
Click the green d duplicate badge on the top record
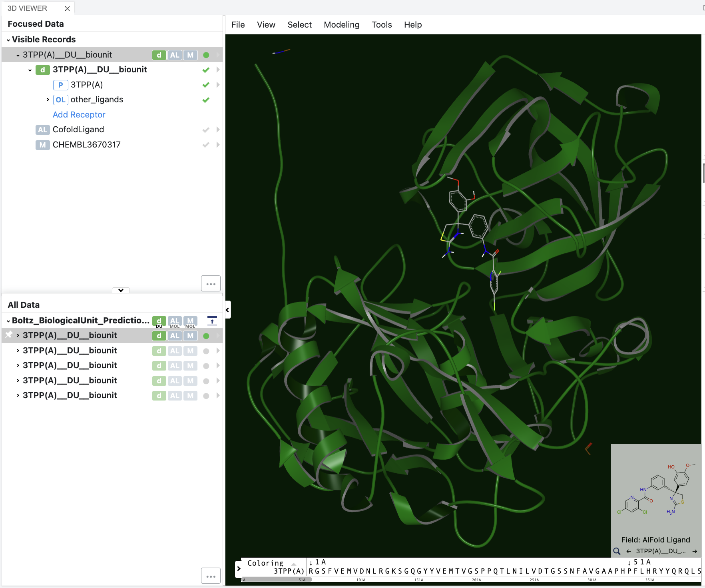(x=159, y=55)
